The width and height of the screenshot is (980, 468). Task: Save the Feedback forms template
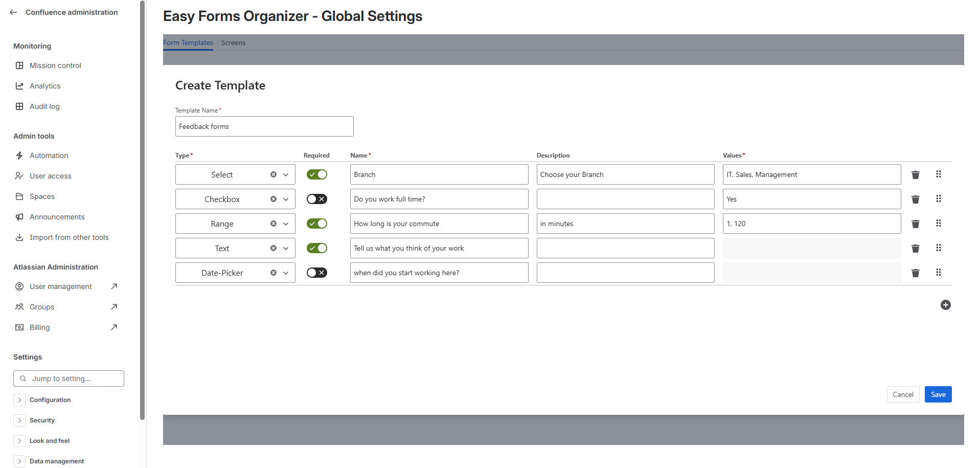coord(938,394)
